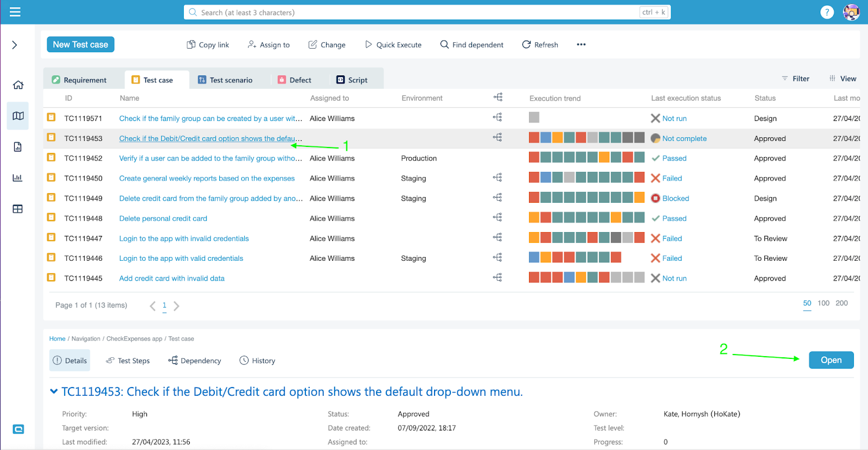Click first red execution square for TC1119452

pyautogui.click(x=534, y=158)
